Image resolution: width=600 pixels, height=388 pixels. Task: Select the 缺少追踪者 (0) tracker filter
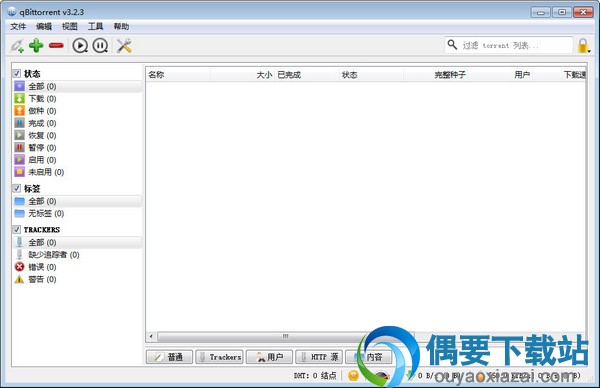[x=78, y=255]
